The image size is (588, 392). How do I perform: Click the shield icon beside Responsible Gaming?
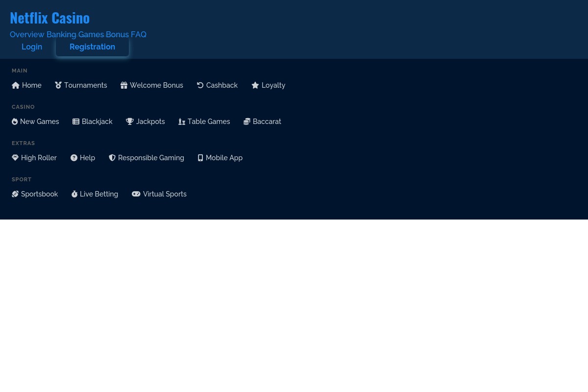click(112, 158)
